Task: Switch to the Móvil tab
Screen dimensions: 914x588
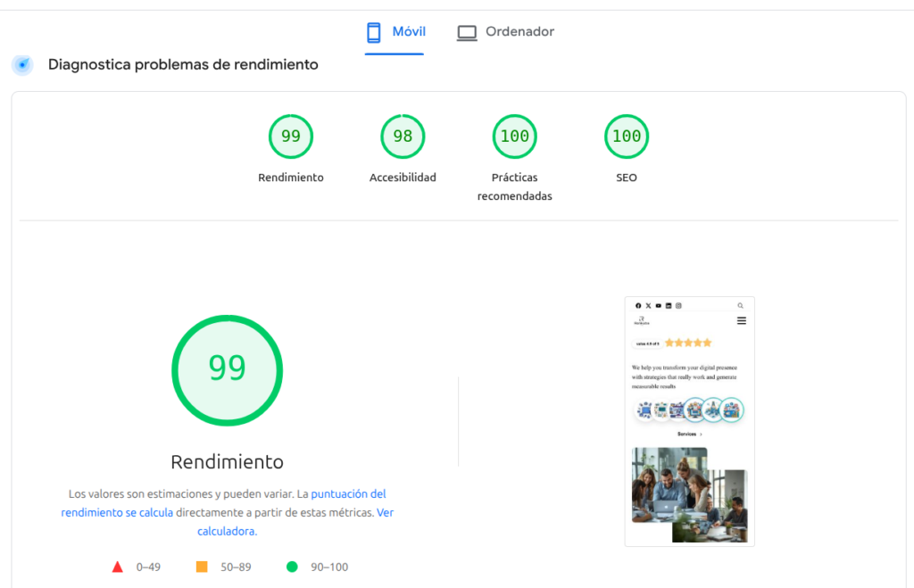Action: (395, 32)
